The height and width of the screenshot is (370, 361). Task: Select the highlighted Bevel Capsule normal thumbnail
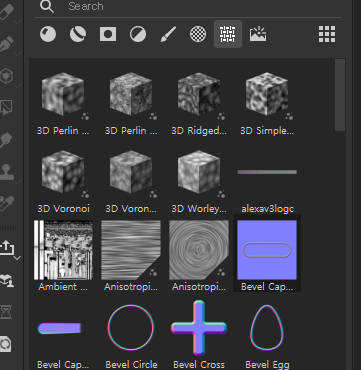267,250
